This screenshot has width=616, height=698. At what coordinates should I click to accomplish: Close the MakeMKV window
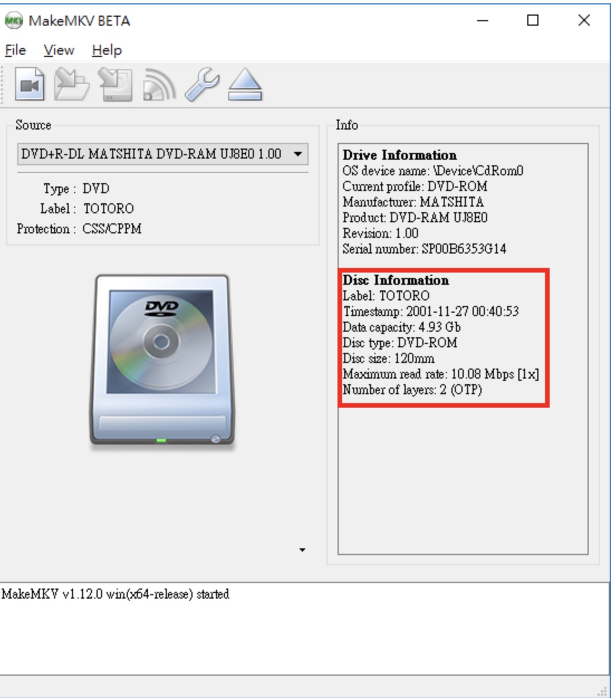coord(584,21)
